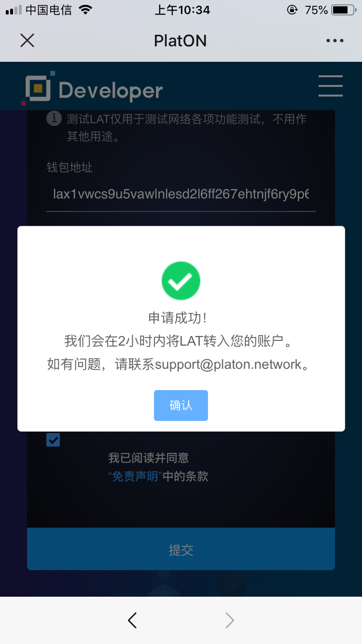Screen dimensions: 362x644
Task: Tap the green success checkmark icon
Action: click(x=181, y=280)
